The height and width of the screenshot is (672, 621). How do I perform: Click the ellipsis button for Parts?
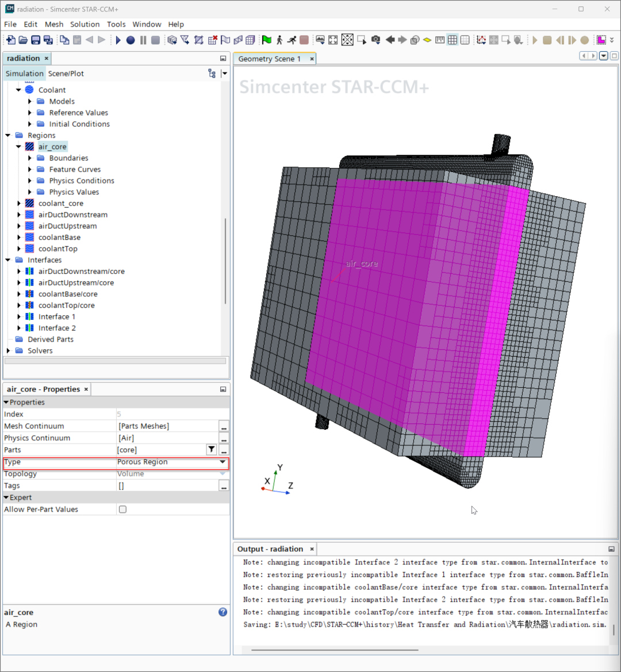pyautogui.click(x=224, y=450)
